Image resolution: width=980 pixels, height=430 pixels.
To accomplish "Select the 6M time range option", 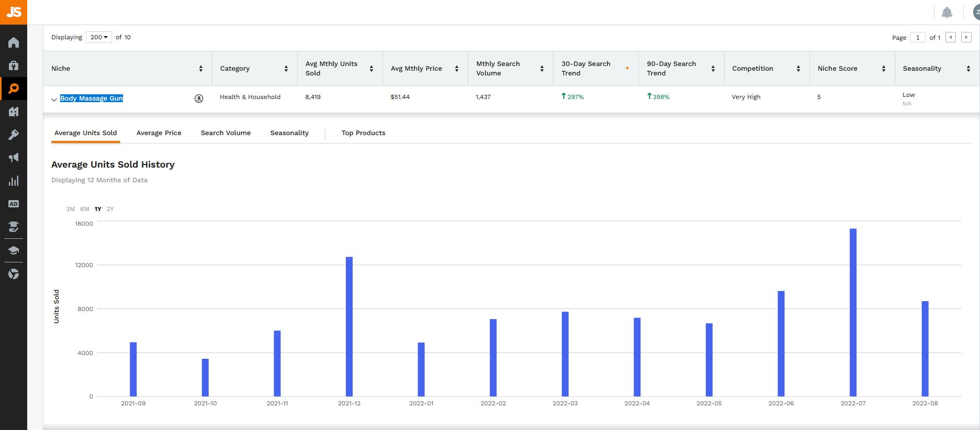I will [85, 209].
